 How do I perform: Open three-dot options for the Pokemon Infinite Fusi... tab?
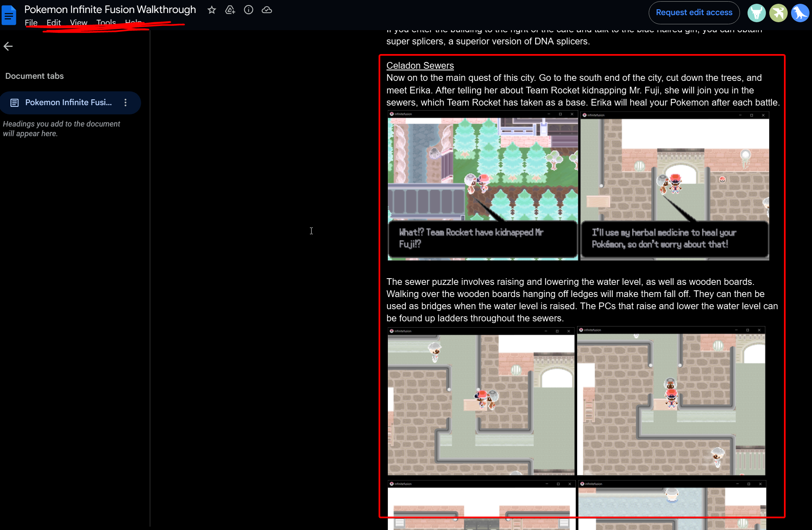coord(126,103)
